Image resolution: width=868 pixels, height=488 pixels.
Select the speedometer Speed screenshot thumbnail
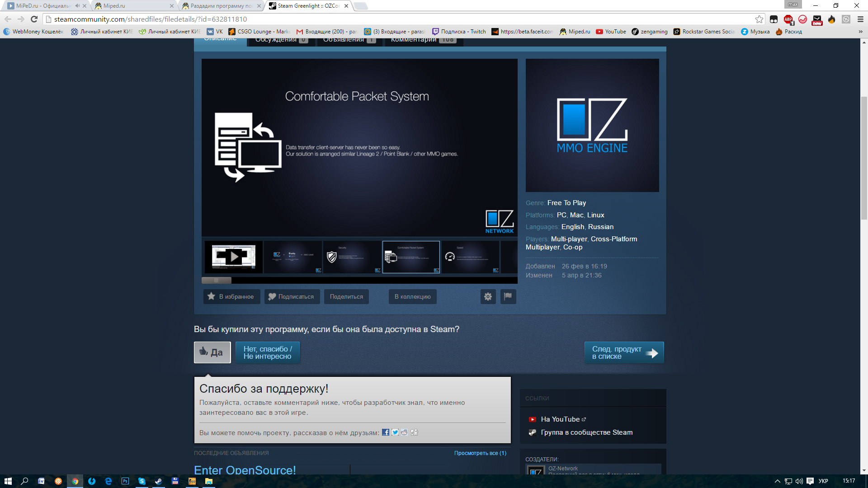coord(470,257)
